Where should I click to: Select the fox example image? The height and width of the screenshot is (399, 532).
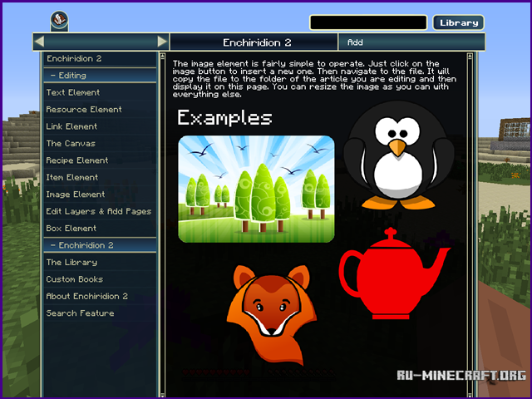point(272,315)
